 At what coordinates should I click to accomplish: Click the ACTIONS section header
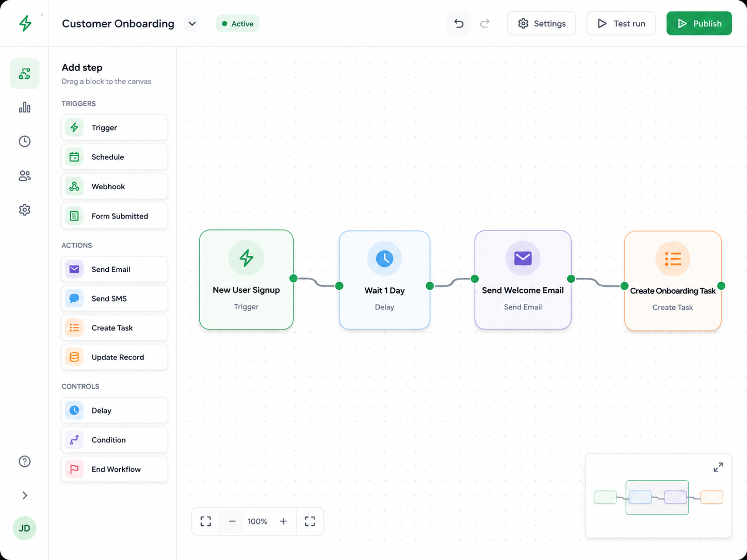[x=77, y=245]
